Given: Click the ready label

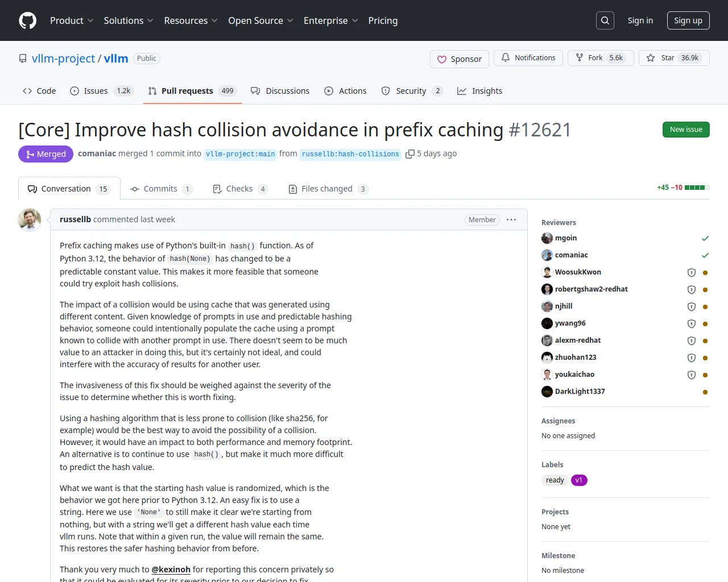Looking at the screenshot, I should point(555,480).
